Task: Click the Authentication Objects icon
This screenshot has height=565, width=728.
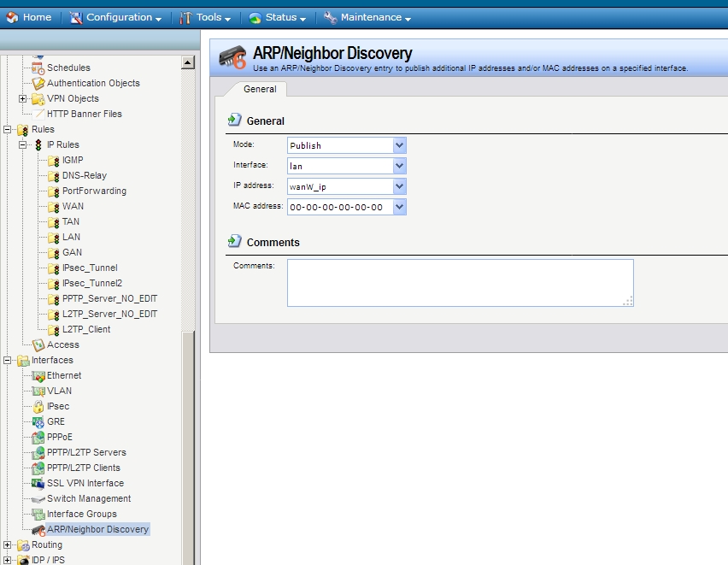Action: [38, 83]
